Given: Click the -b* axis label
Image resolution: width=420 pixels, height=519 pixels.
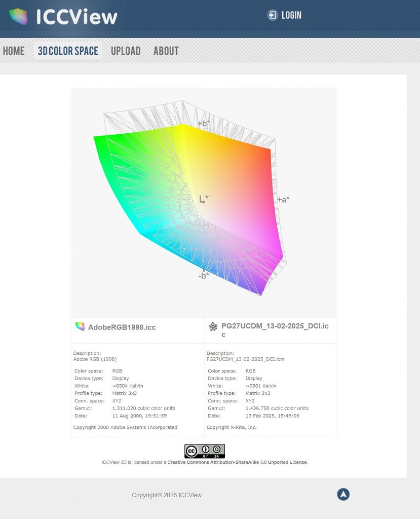Looking at the screenshot, I should tap(204, 275).
